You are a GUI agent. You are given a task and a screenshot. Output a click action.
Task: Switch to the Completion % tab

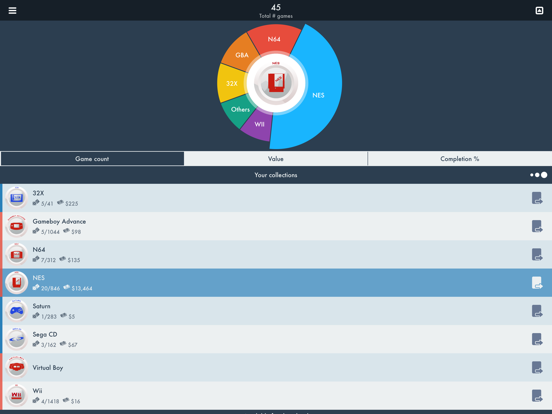[x=460, y=159]
